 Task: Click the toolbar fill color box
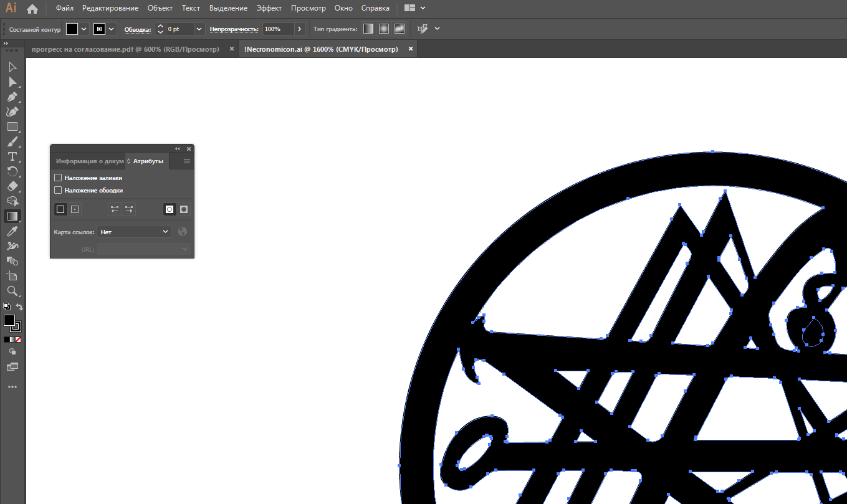9,320
